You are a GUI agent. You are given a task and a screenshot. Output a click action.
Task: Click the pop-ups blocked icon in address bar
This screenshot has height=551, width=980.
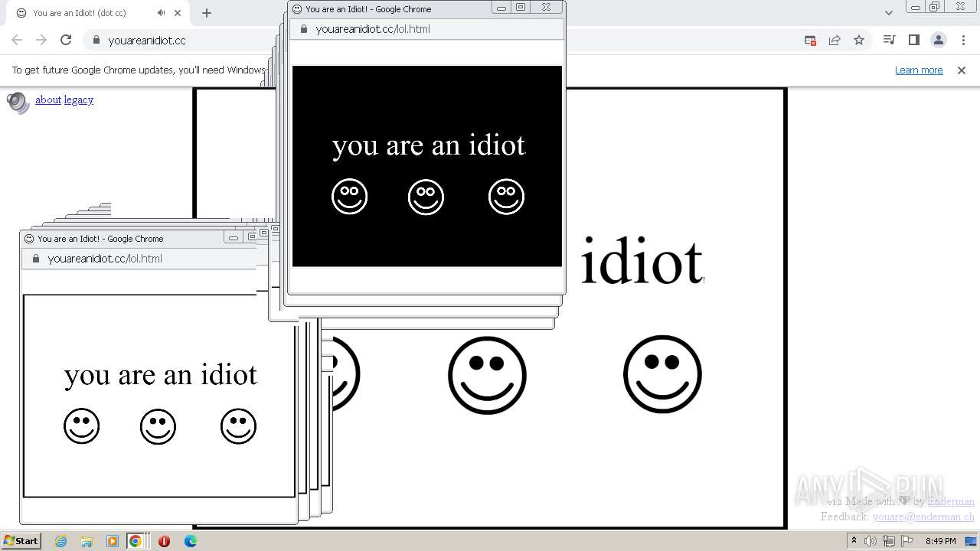tap(810, 41)
